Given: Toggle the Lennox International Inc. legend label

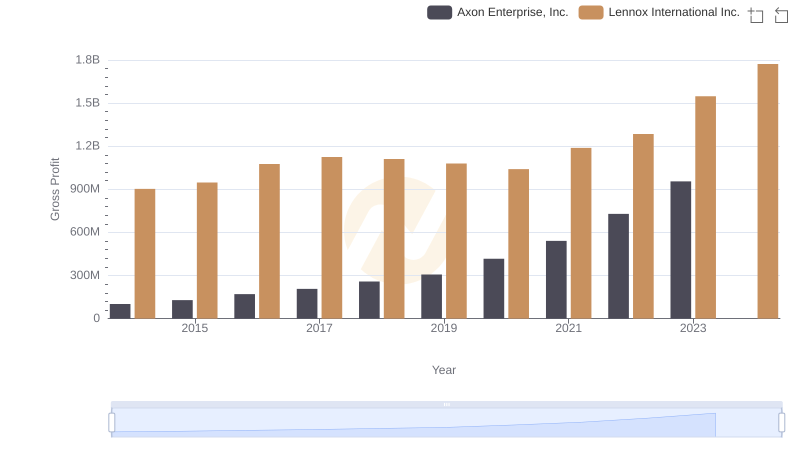Looking at the screenshot, I should (x=674, y=12).
